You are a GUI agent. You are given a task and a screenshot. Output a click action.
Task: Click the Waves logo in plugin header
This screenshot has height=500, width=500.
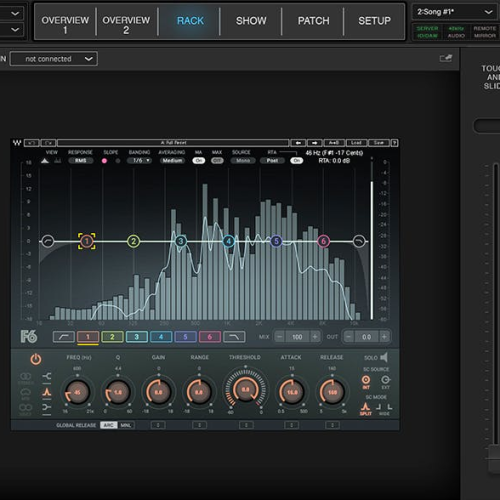point(17,143)
